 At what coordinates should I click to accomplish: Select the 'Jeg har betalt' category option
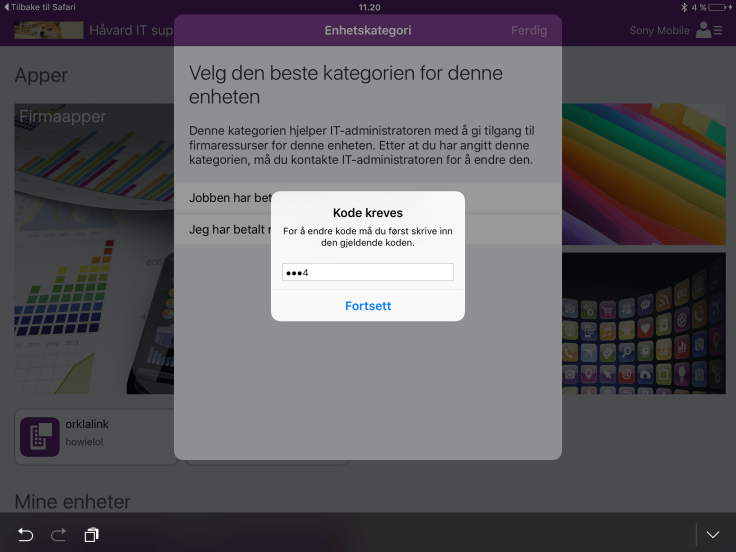click(x=230, y=229)
